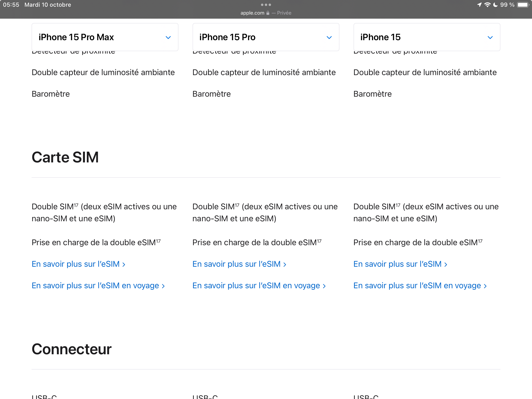
Task: Tap the Do Not Disturb moon icon
Action: coord(495,5)
